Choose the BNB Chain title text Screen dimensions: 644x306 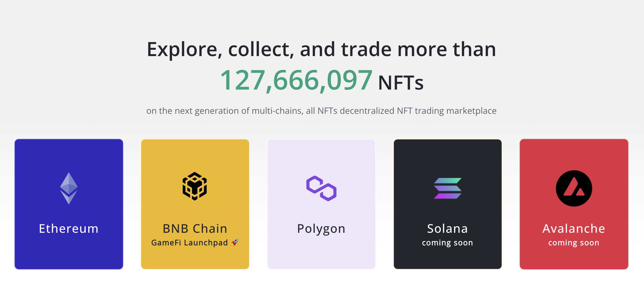click(x=195, y=229)
